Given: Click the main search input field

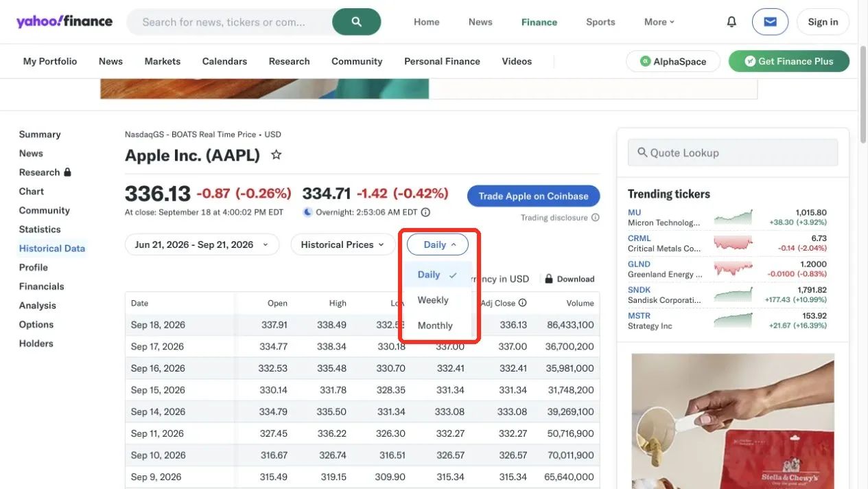Looking at the screenshot, I should [230, 22].
